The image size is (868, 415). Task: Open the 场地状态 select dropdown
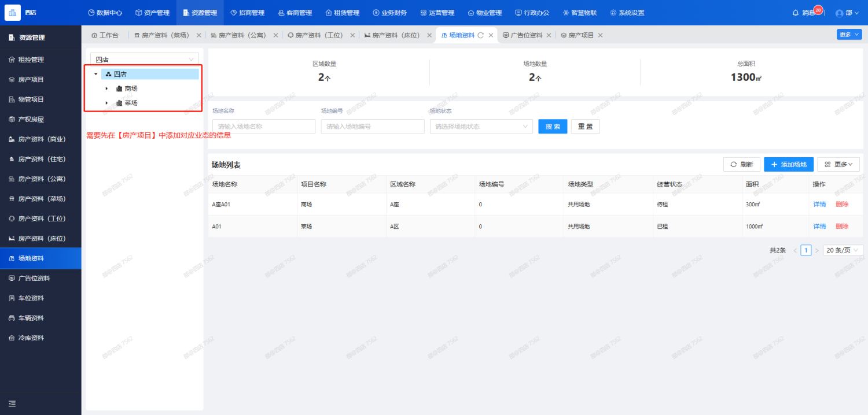[481, 126]
